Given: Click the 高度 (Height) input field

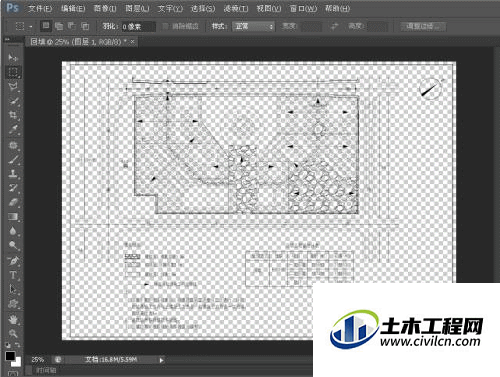Looking at the screenshot, I should [377, 26].
